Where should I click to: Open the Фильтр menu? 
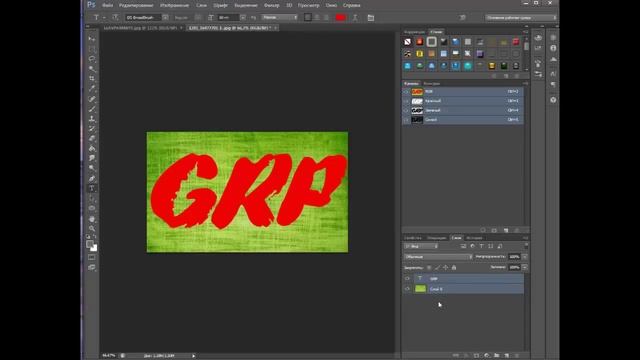click(x=271, y=5)
